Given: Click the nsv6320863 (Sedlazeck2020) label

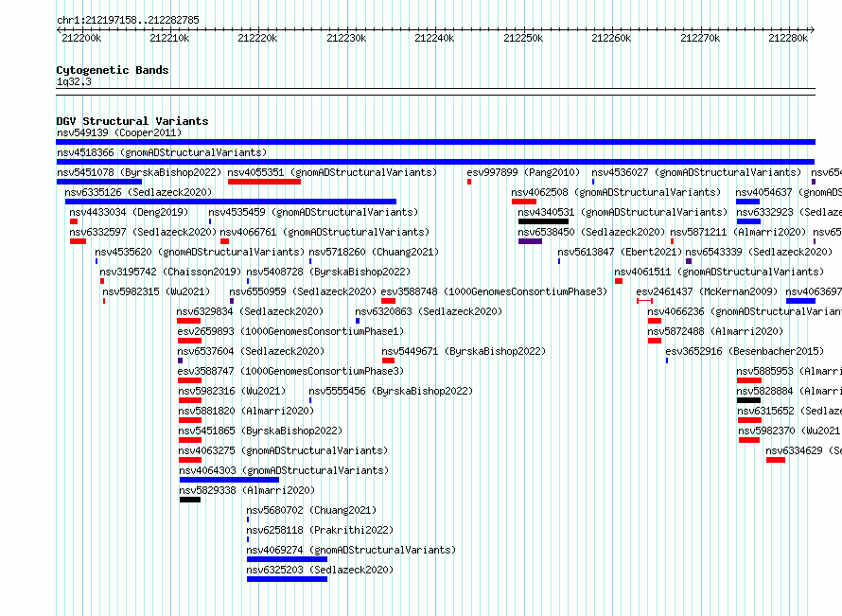Looking at the screenshot, I should point(429,311).
